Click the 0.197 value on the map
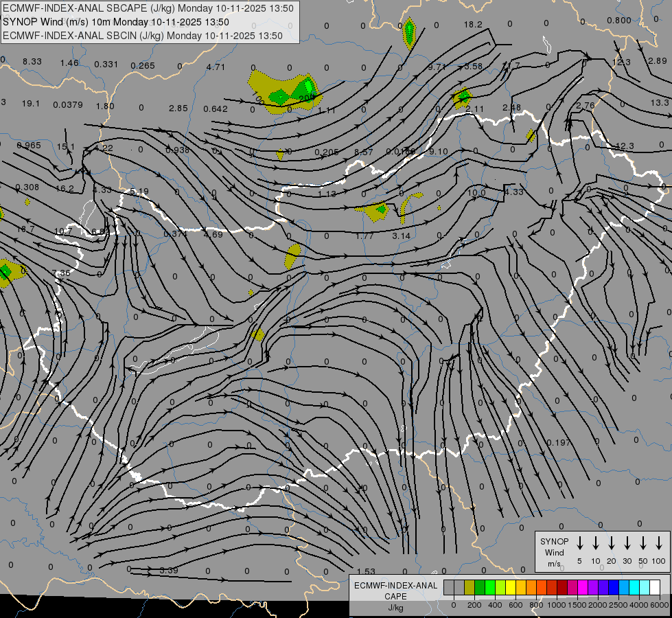The image size is (672, 618). pos(559,442)
